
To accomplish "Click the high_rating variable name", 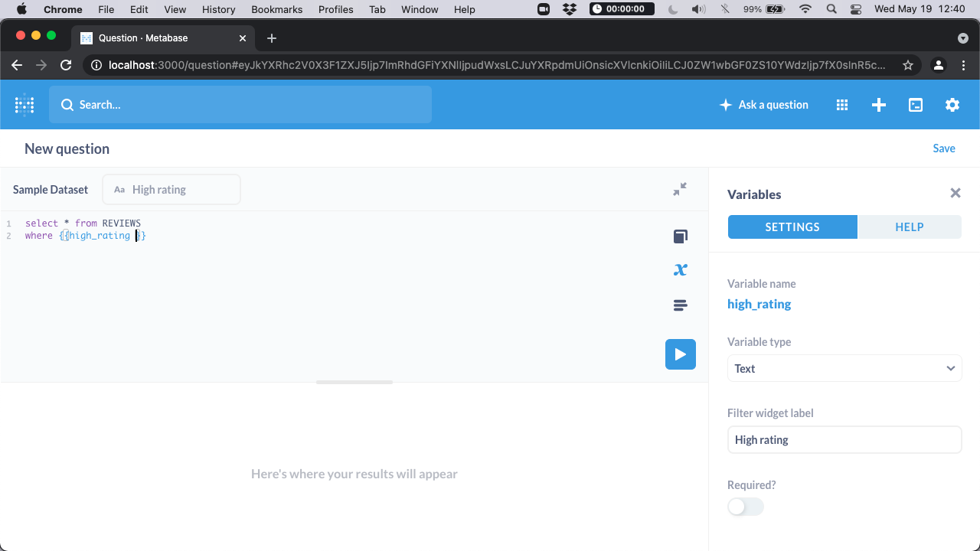I will [x=759, y=304].
